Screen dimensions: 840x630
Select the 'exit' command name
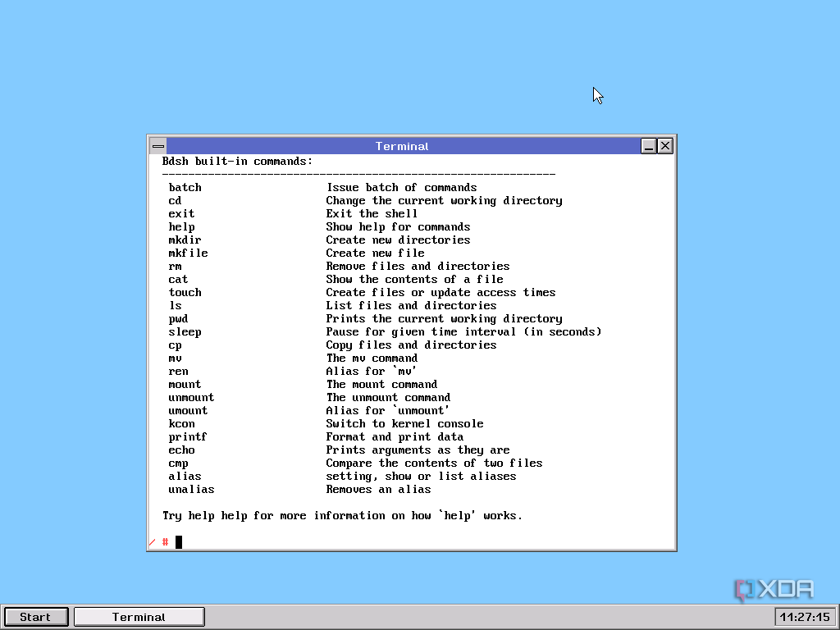[181, 214]
